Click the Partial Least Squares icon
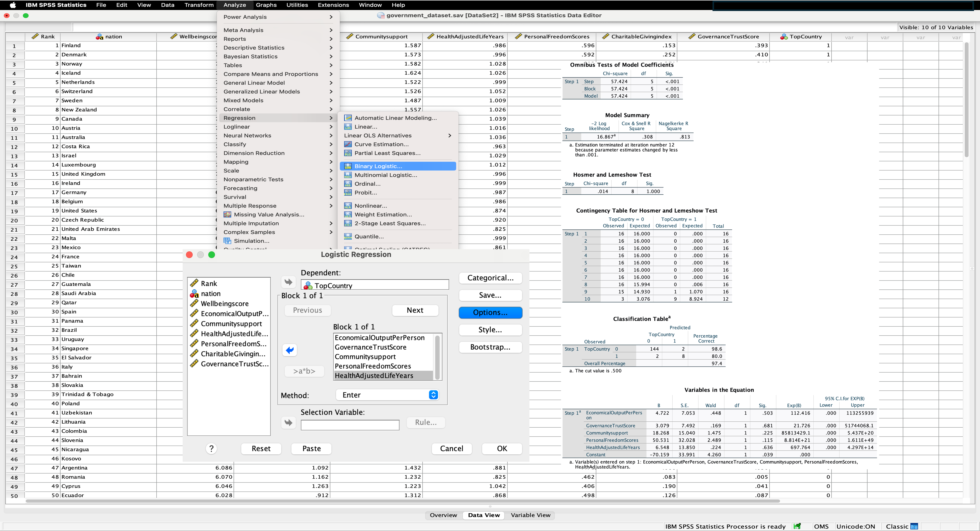Viewport: 980px width, 531px height. click(348, 153)
